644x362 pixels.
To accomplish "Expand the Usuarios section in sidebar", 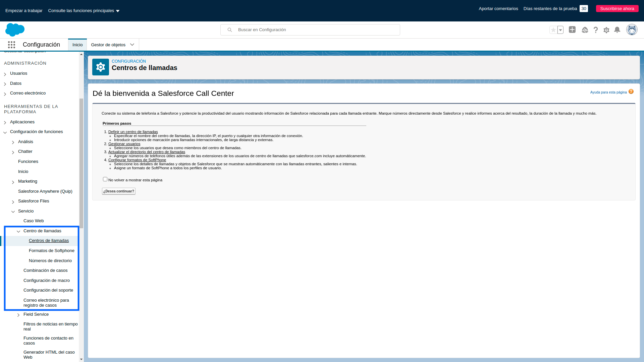I will click(5, 73).
